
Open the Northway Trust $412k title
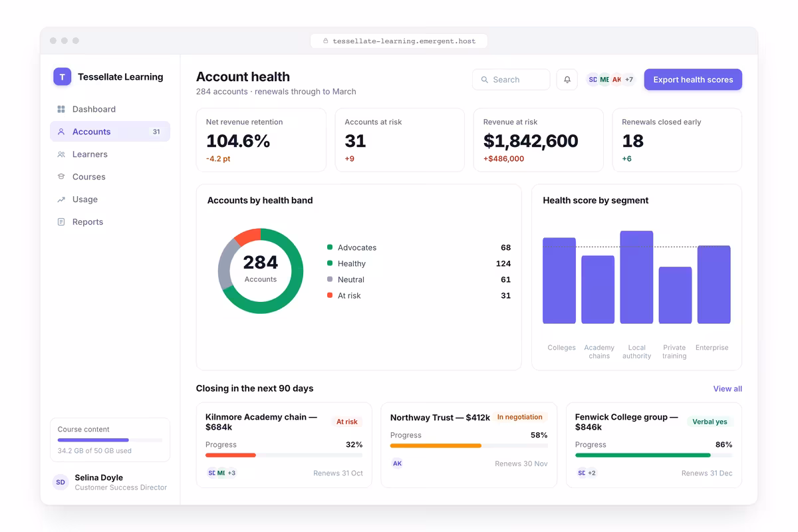440,418
